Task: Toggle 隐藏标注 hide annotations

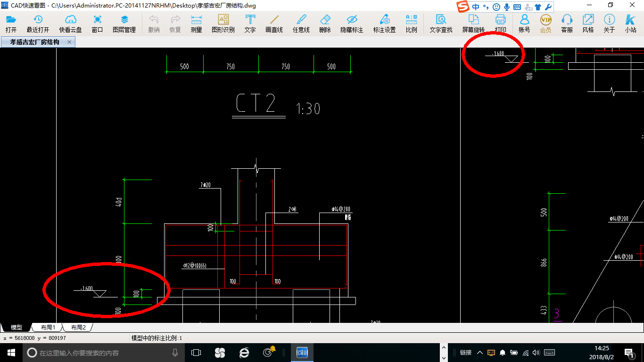Action: coord(352,24)
